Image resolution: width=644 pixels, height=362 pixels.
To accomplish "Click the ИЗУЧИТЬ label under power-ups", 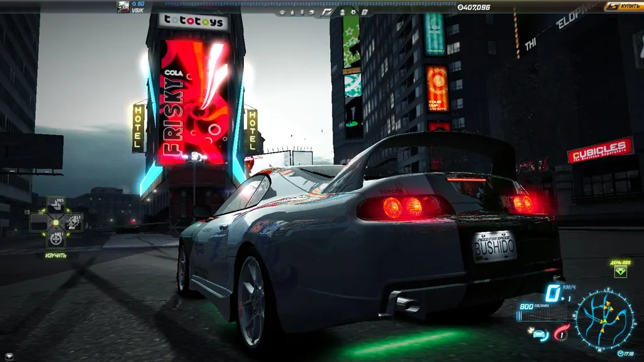I will (x=56, y=255).
